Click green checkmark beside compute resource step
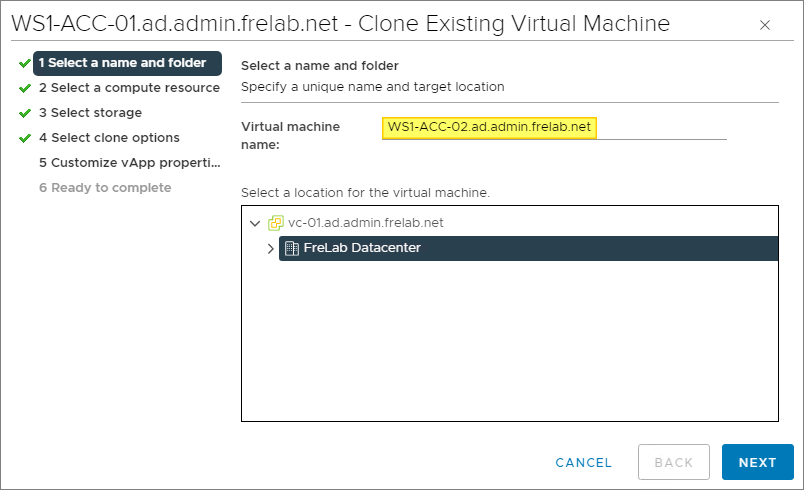This screenshot has height=490, width=804. 24,88
